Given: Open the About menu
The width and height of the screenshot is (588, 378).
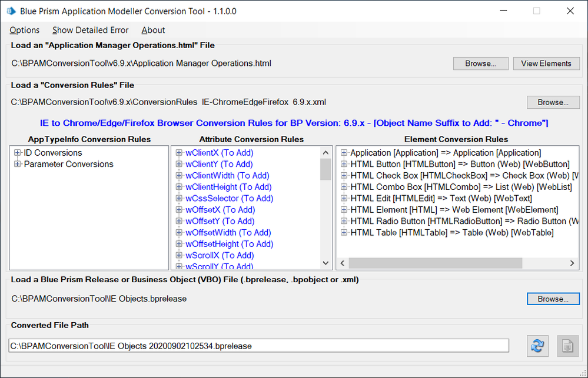Looking at the screenshot, I should [153, 30].
